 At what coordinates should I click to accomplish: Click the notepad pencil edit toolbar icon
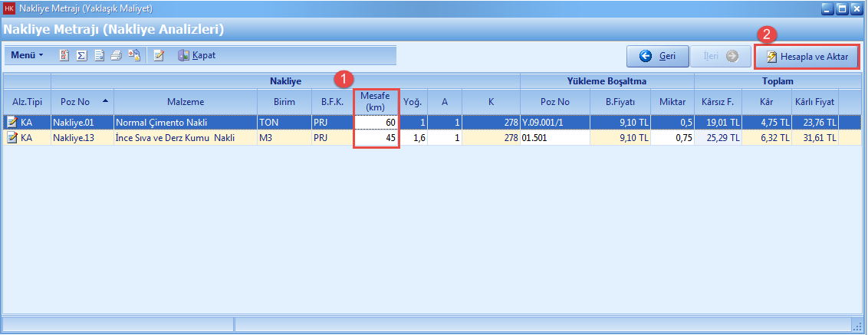click(159, 56)
